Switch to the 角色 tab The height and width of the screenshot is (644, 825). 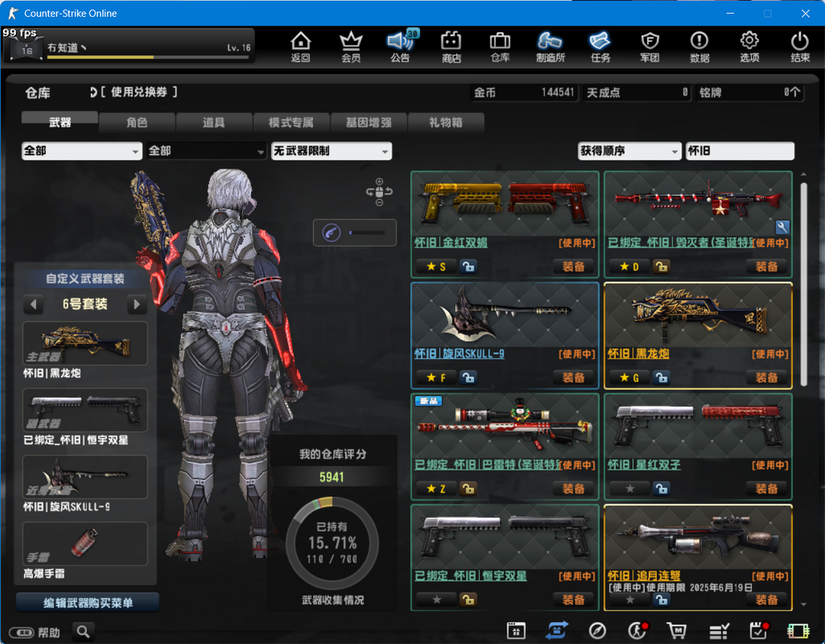[137, 122]
